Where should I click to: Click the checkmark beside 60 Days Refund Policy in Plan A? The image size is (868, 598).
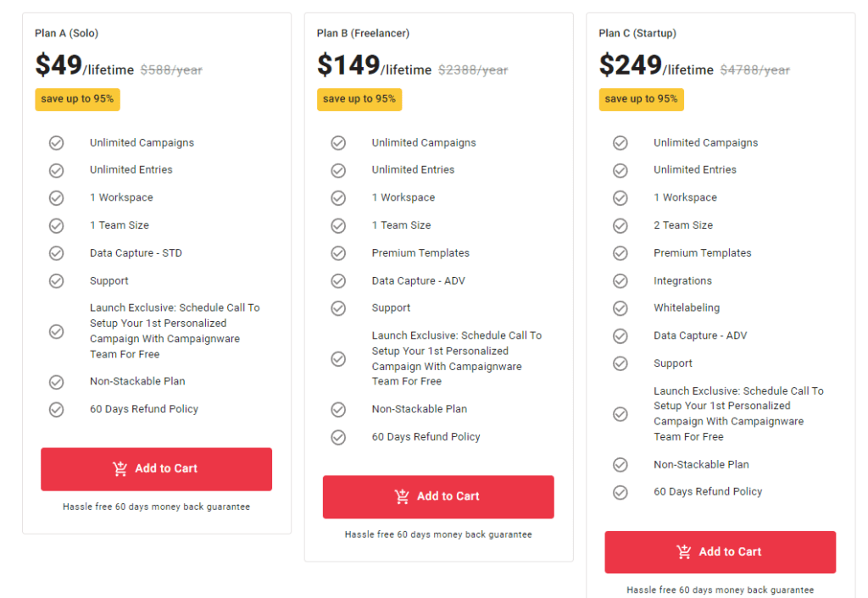(x=57, y=409)
